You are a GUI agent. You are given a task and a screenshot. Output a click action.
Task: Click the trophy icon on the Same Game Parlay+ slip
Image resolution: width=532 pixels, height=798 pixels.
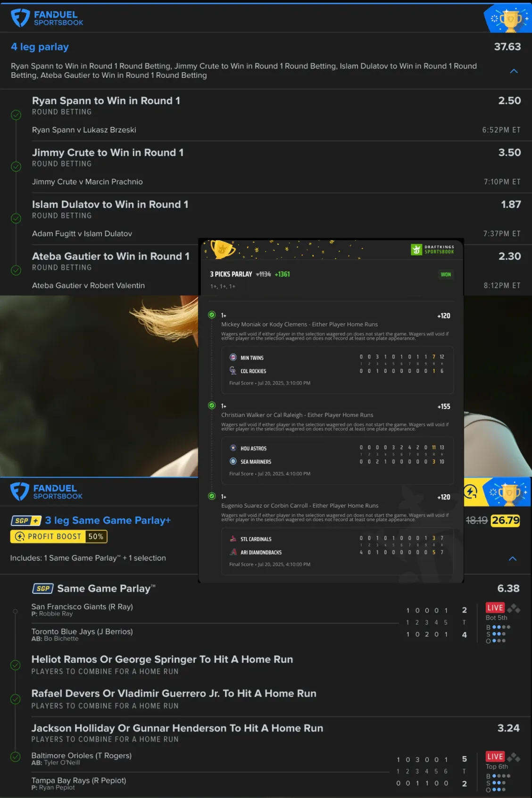508,493
